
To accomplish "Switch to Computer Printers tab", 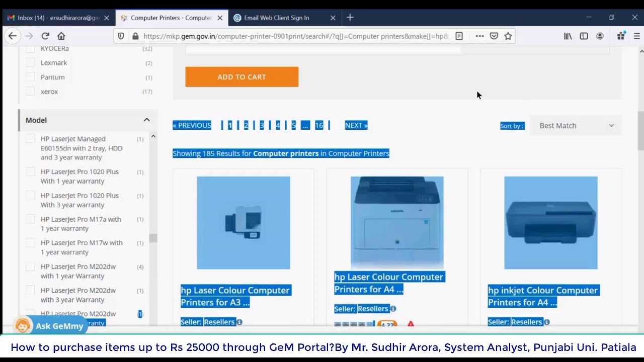I will 171,18.
